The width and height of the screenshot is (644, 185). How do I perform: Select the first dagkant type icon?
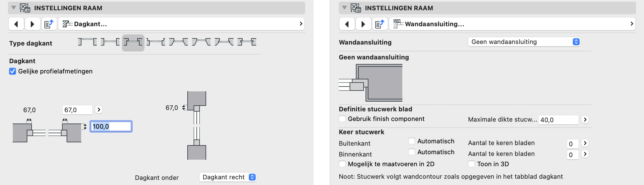click(87, 42)
